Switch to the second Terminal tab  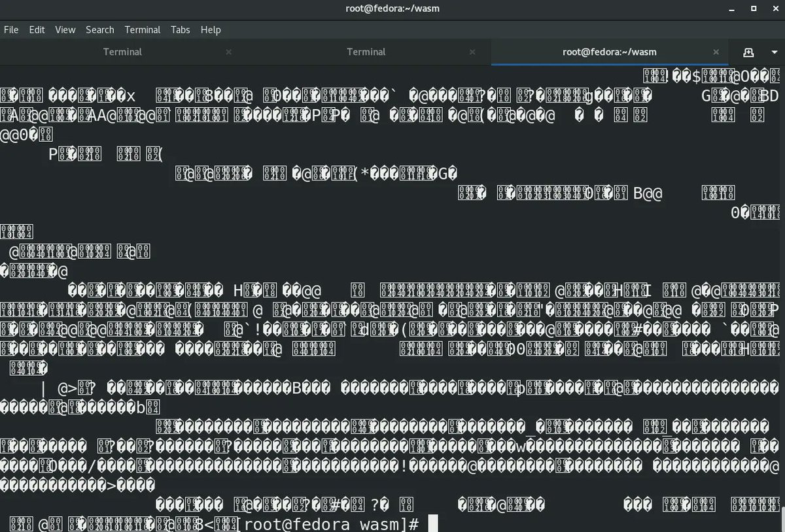(366, 52)
